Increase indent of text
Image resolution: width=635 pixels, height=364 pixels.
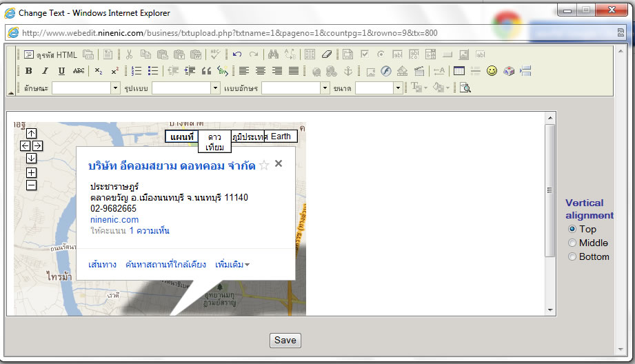[190, 71]
